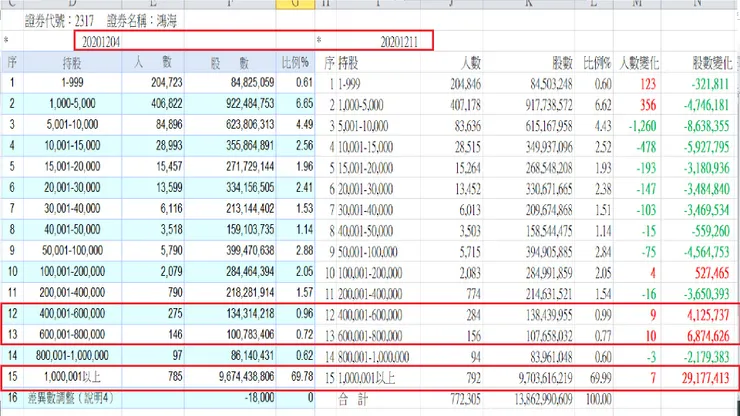Select the red 527,465 share change cell
Viewport: 740px width, 416px height.
pyautogui.click(x=712, y=273)
